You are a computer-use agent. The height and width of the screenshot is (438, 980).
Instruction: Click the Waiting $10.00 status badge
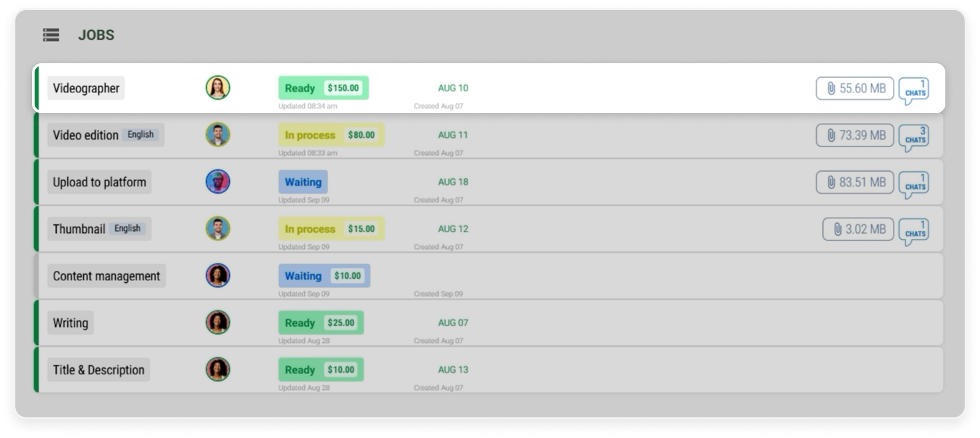tap(324, 276)
